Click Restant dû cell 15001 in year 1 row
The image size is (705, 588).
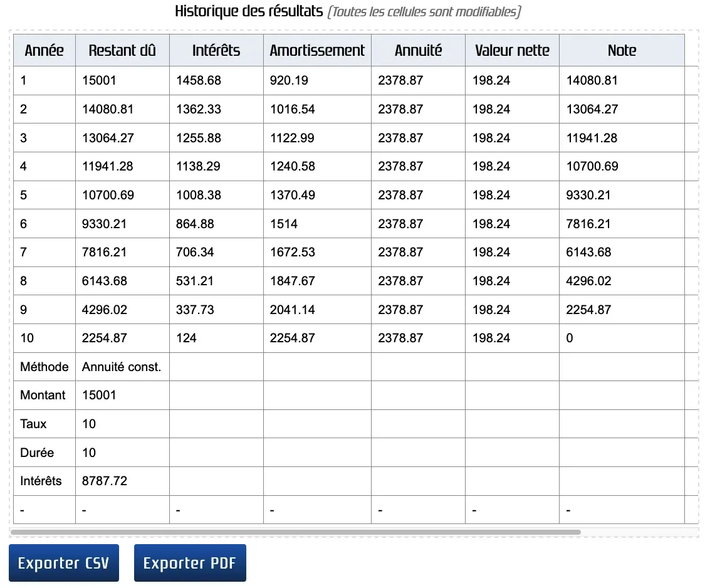click(x=122, y=80)
